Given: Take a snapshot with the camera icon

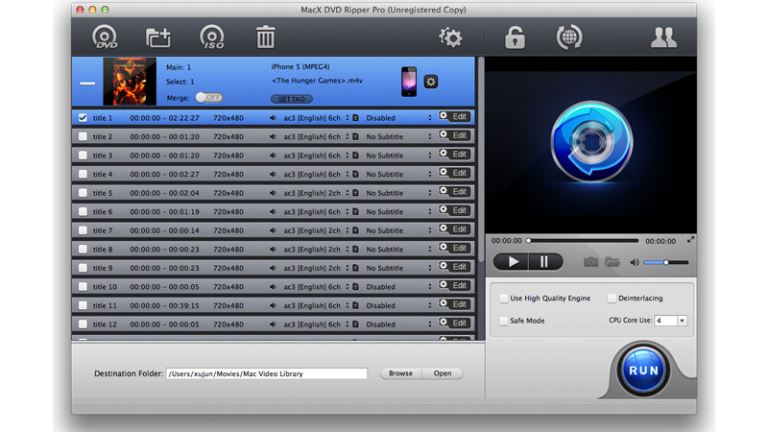Looking at the screenshot, I should pyautogui.click(x=591, y=262).
